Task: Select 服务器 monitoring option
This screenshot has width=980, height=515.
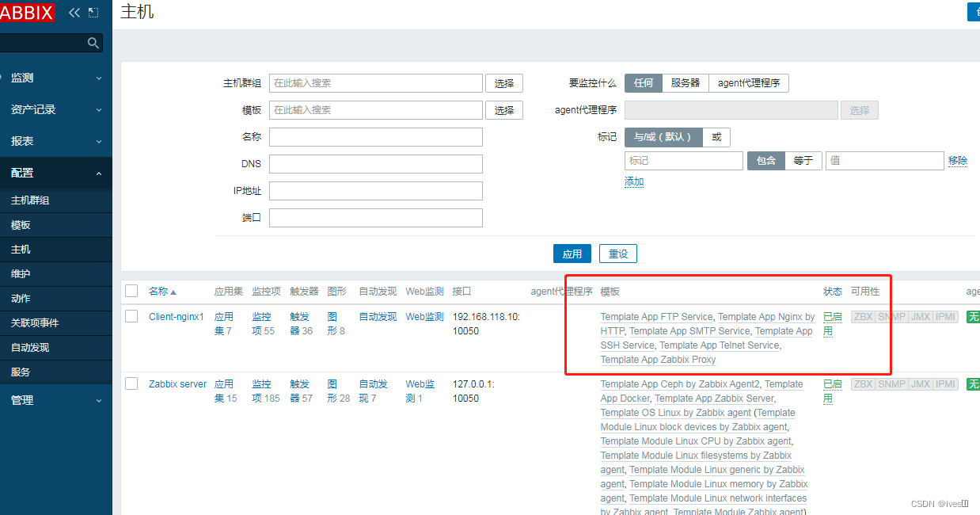Action: (686, 83)
